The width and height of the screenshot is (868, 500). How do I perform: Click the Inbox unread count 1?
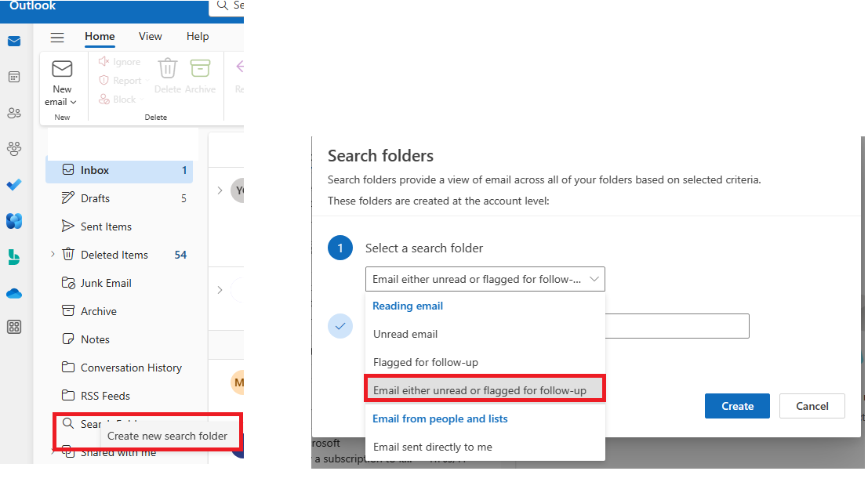[184, 170]
